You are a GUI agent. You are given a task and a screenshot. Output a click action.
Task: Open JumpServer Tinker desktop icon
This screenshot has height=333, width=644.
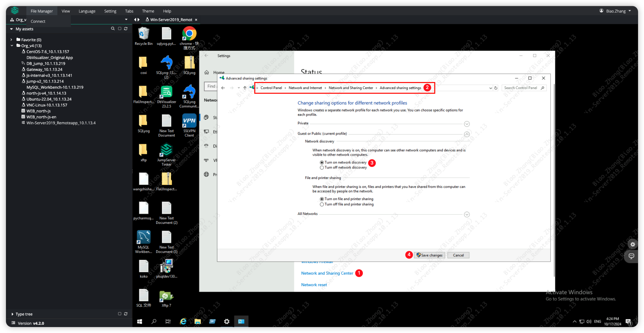point(166,154)
